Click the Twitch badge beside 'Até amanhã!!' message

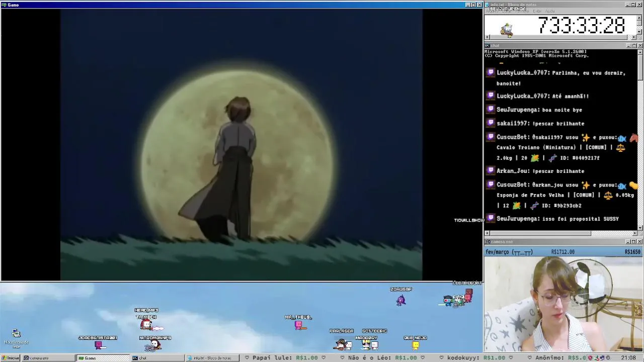coord(491,96)
